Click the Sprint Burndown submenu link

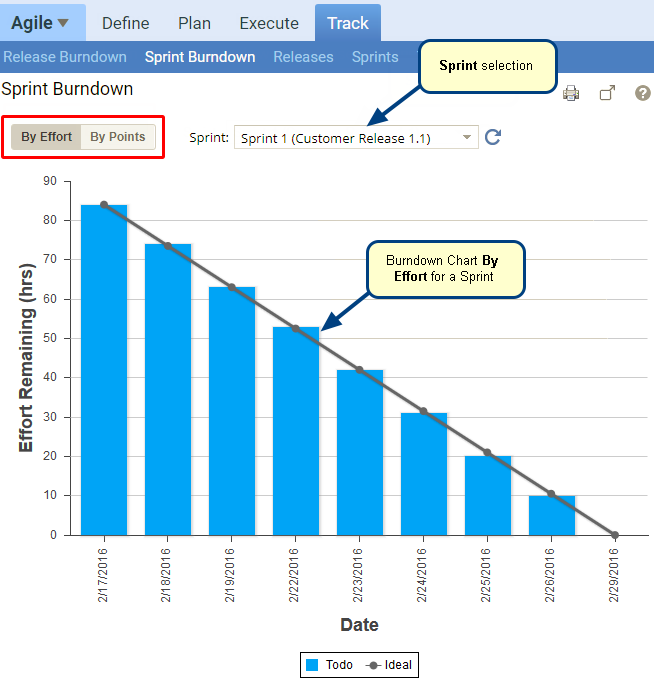200,57
